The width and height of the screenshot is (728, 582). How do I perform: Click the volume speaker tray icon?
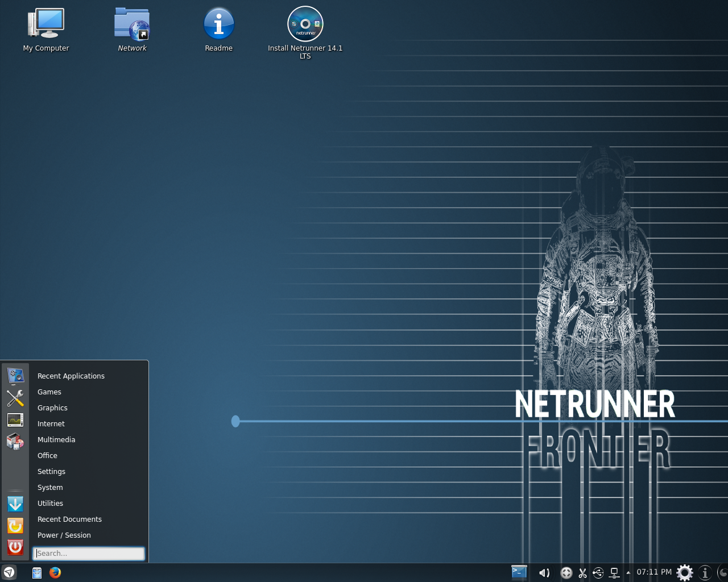click(544, 573)
